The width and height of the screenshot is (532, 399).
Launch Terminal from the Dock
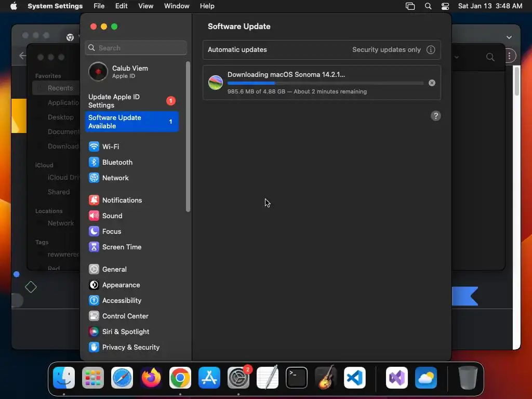[x=297, y=378]
